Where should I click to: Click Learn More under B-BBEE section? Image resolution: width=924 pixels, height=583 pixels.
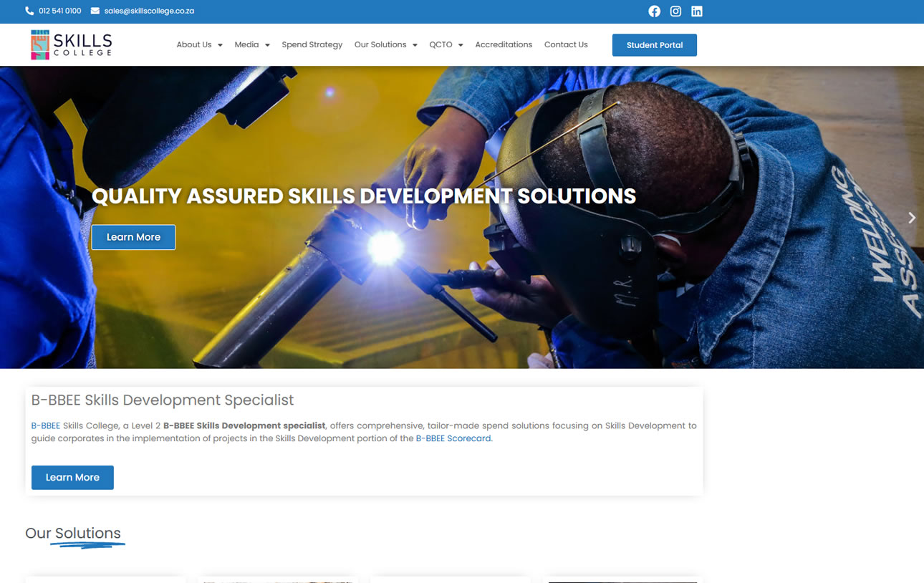[x=72, y=478]
